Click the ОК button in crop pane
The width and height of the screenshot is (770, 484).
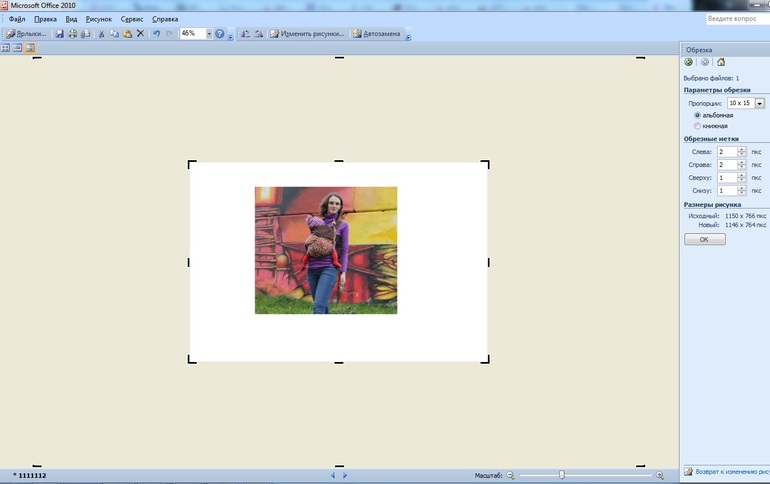click(705, 240)
